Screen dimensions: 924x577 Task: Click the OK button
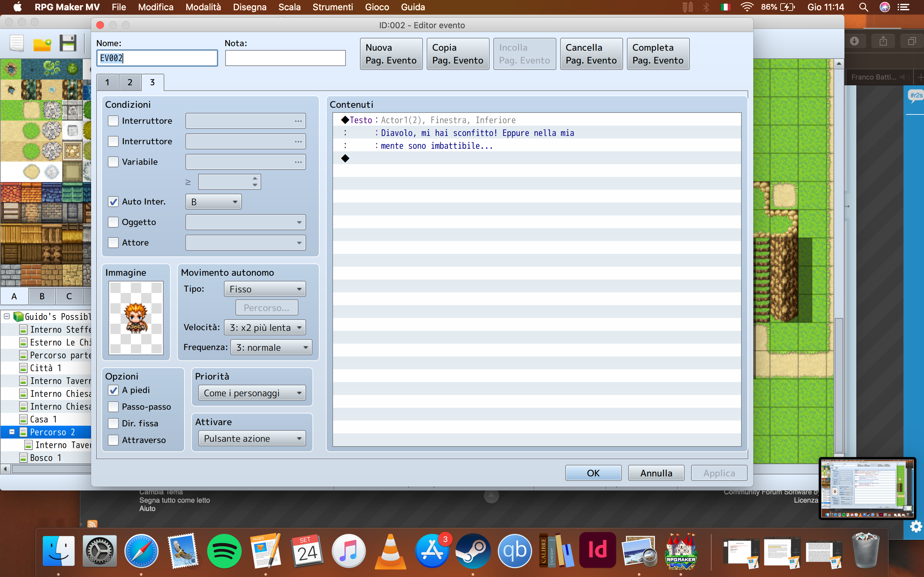593,473
